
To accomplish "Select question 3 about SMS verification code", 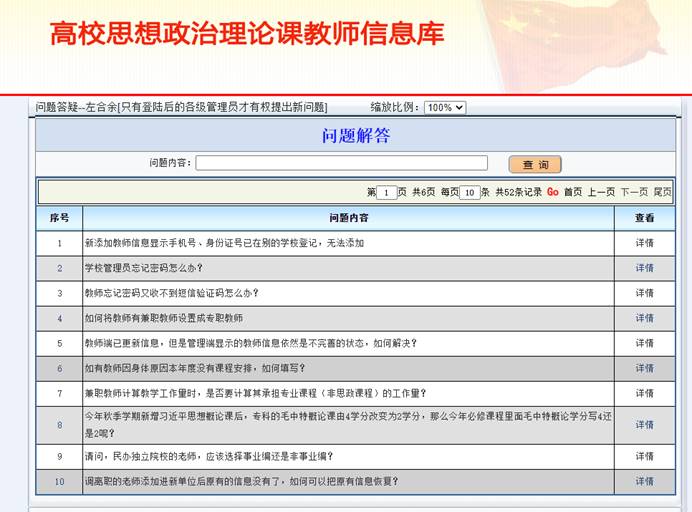I will [171, 293].
